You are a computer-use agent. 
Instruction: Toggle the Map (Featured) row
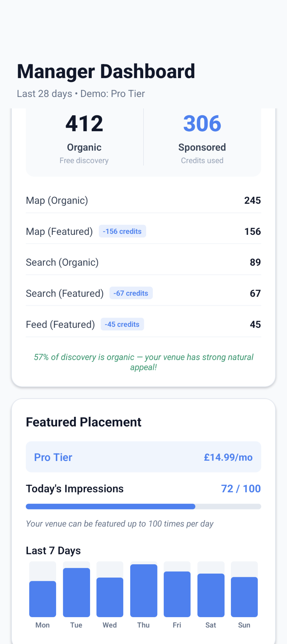click(x=143, y=231)
